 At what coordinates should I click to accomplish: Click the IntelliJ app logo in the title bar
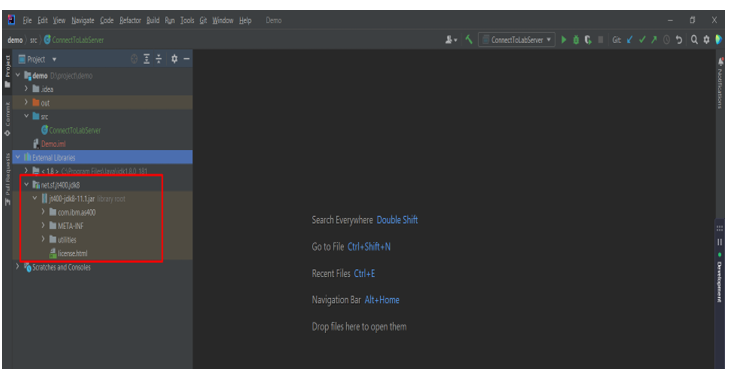click(11, 20)
